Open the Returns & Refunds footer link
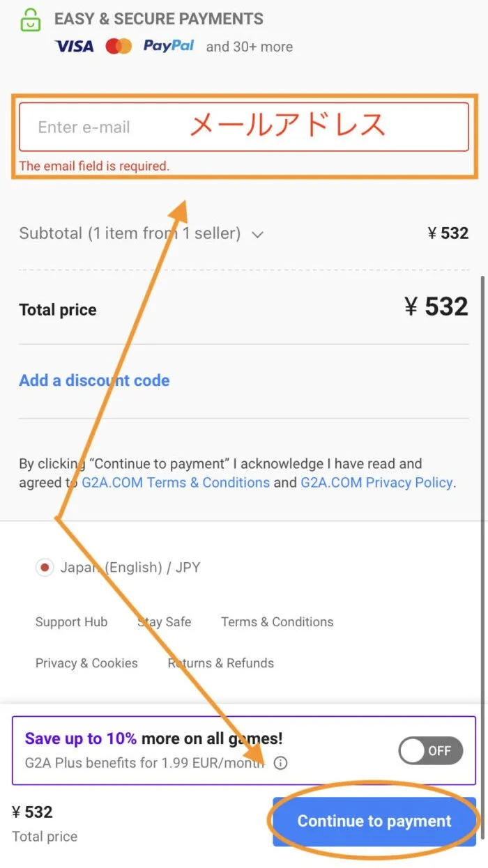The width and height of the screenshot is (488, 868). pyautogui.click(x=221, y=663)
